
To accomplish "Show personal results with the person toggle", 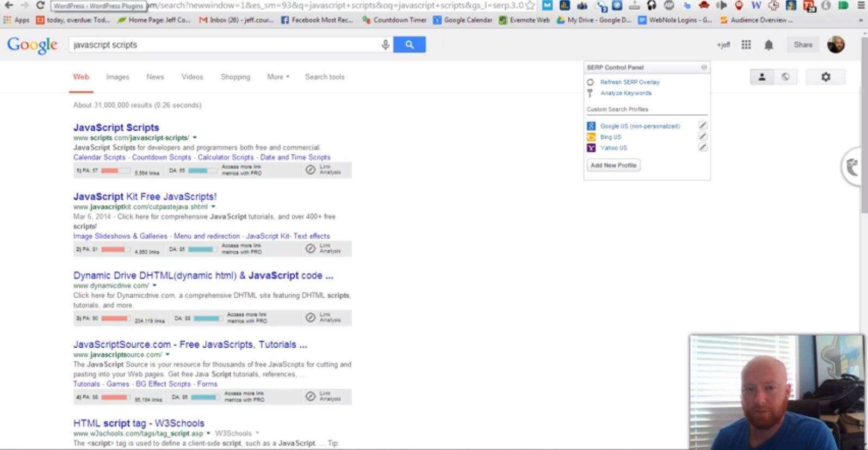I will click(761, 77).
